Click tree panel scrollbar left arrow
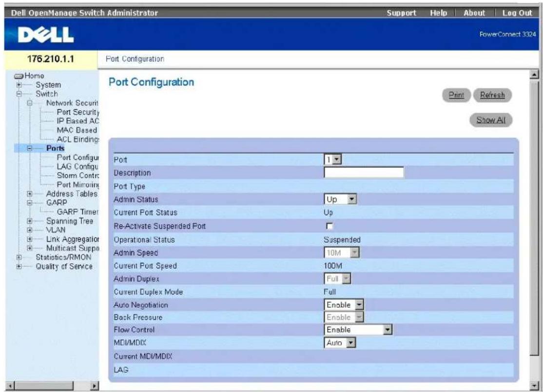The width and height of the screenshot is (543, 392). [10, 386]
